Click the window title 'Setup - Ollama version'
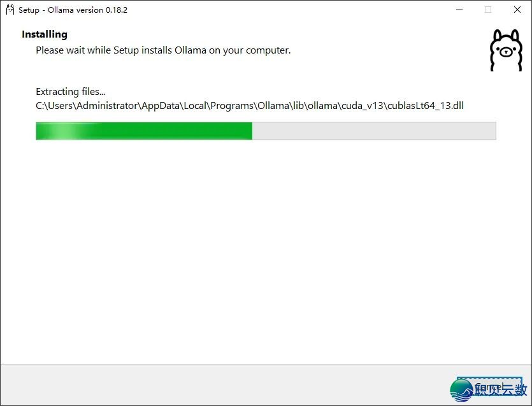The width and height of the screenshot is (532, 406). tap(61, 10)
